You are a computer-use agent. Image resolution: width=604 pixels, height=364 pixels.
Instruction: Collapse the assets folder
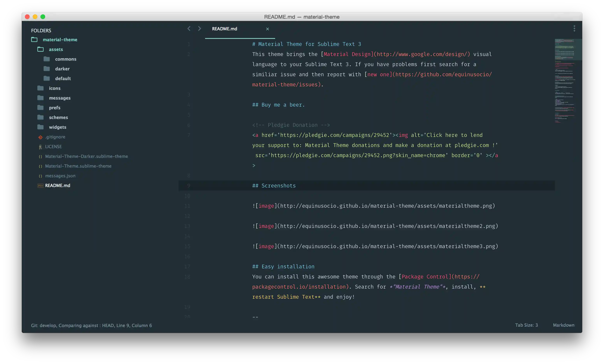point(40,49)
